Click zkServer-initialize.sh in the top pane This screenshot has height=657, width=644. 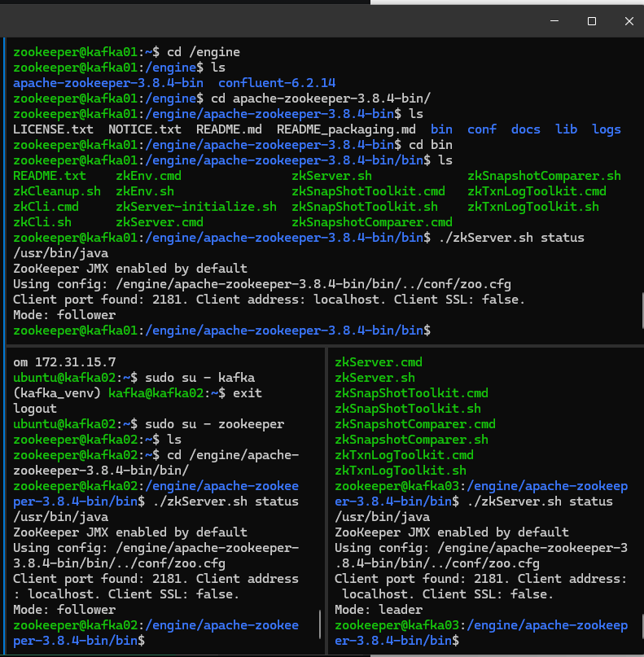pyautogui.click(x=196, y=207)
